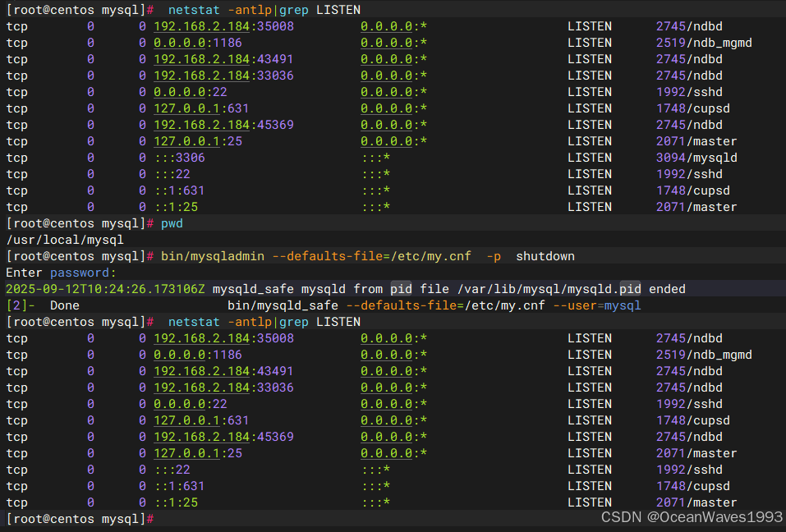
Task: Select the --user=mysql option
Action: 597,305
